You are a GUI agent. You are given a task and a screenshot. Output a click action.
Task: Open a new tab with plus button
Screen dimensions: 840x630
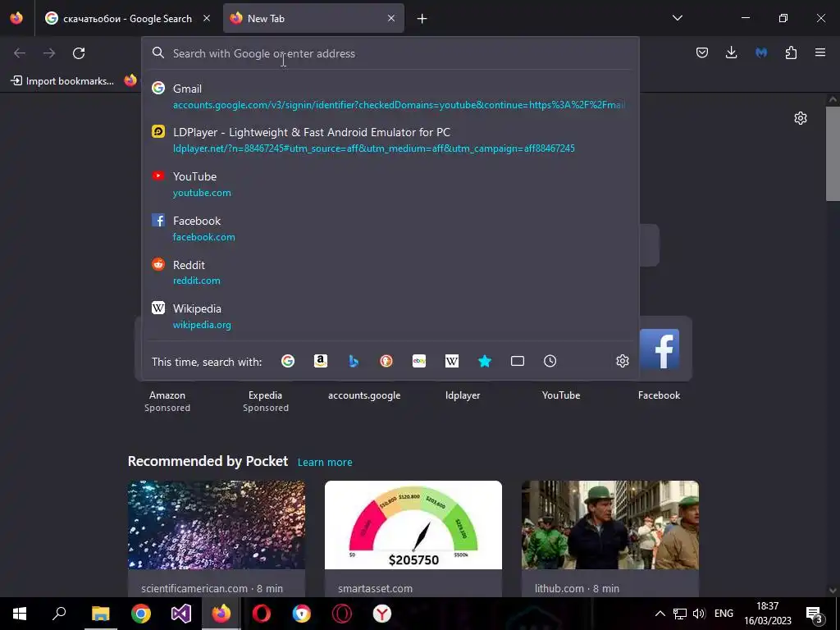[x=422, y=19]
